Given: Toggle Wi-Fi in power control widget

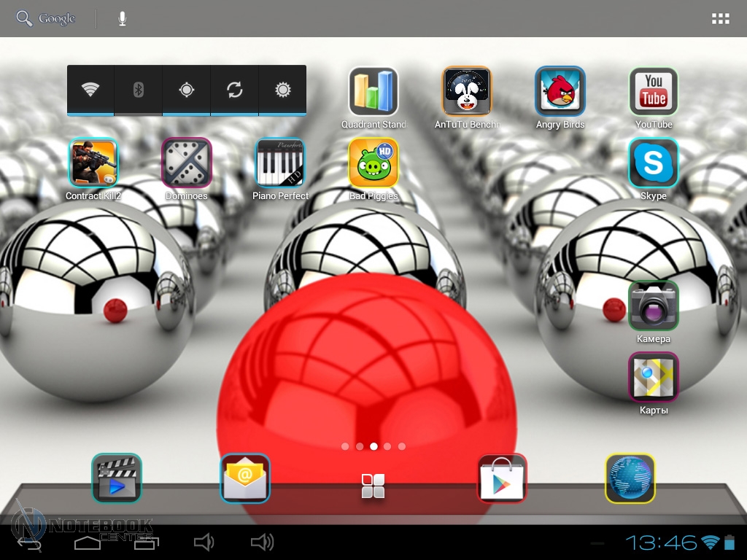Looking at the screenshot, I should pyautogui.click(x=90, y=90).
